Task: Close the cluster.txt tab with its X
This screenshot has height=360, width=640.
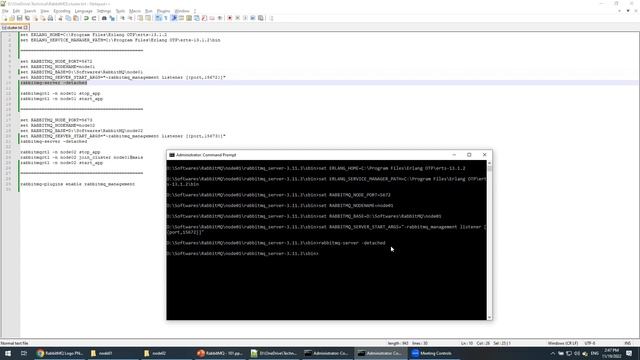Action: (25, 27)
